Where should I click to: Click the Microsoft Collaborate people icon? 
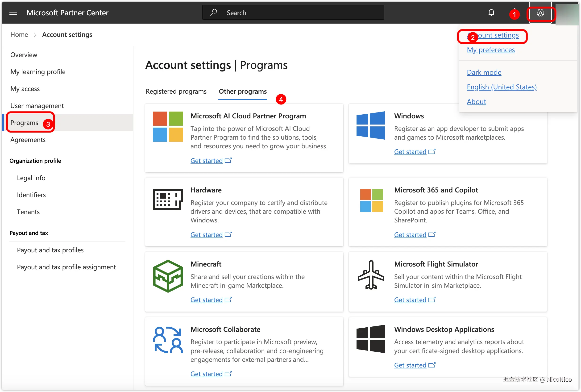pyautogui.click(x=168, y=340)
